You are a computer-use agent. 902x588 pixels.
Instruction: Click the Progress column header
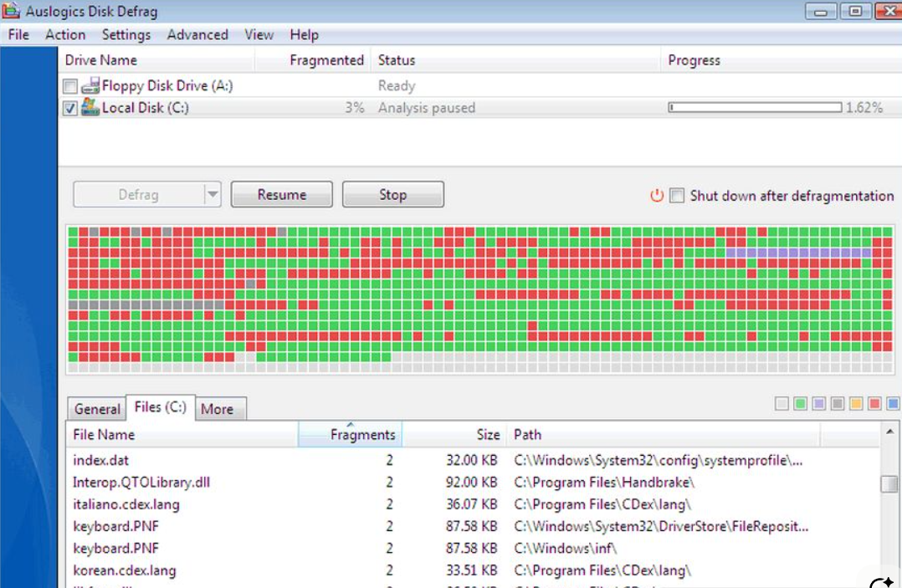point(782,59)
